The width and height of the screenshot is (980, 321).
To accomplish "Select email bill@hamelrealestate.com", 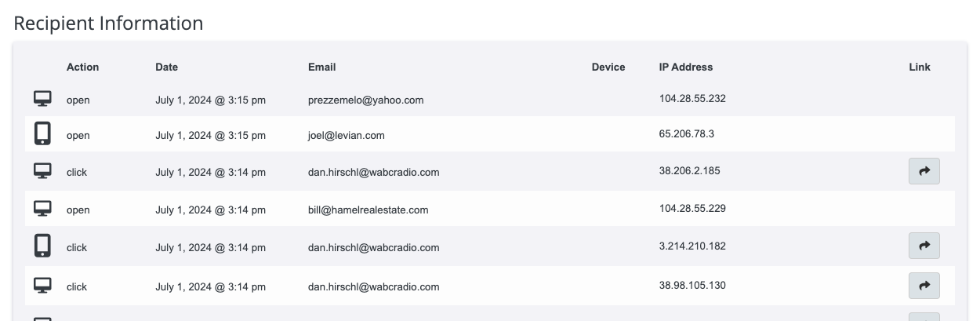I will 368,210.
